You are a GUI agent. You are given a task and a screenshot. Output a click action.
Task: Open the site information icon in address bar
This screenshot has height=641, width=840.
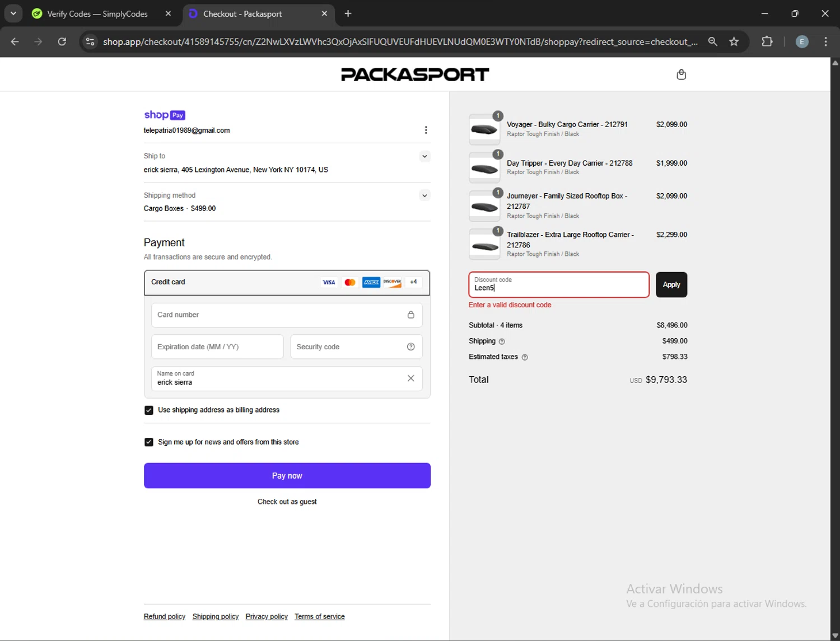click(x=90, y=41)
